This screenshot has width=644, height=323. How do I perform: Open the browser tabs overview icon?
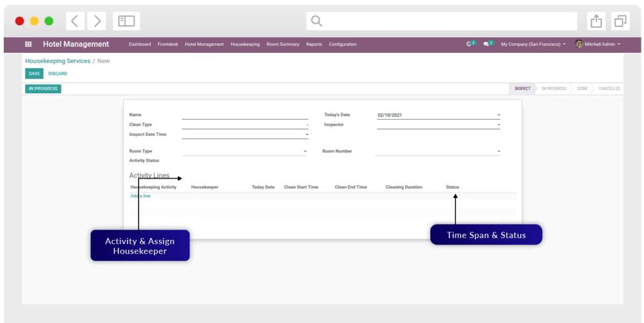tap(621, 21)
